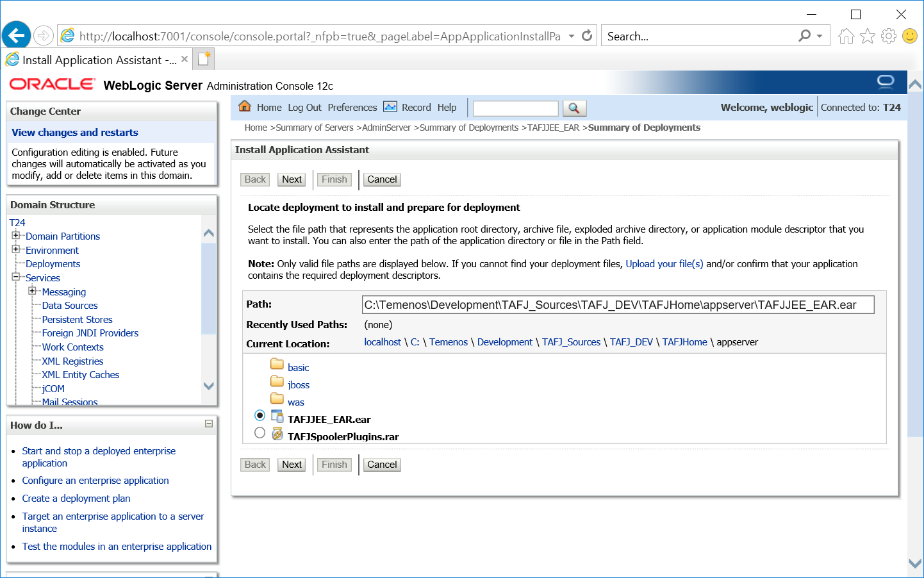Click the magnifying glass search button
The height and width of the screenshot is (578, 924).
574,108
